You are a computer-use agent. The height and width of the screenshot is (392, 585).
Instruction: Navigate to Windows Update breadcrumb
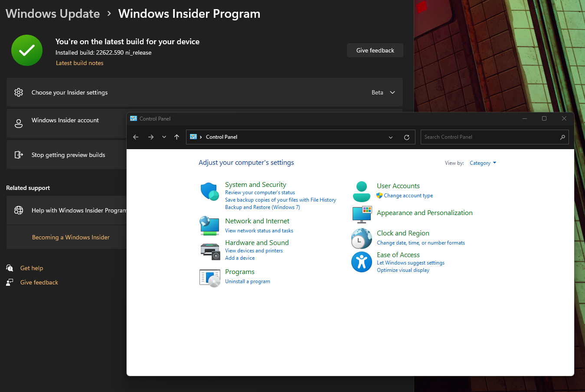pos(52,14)
